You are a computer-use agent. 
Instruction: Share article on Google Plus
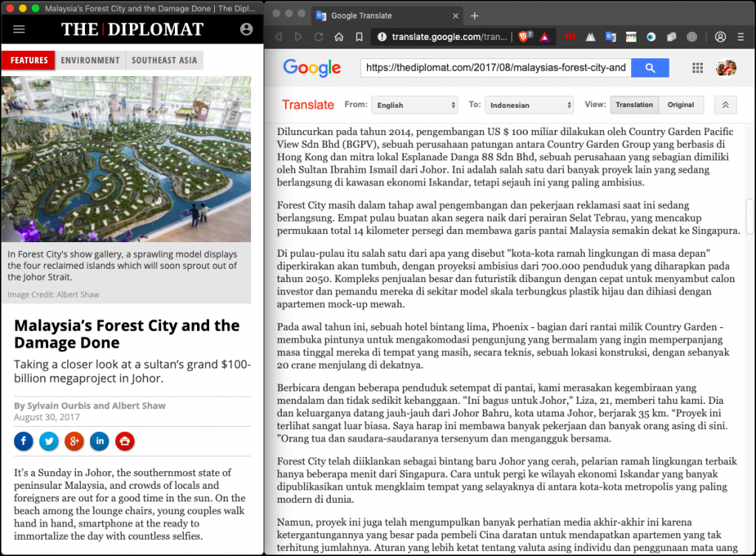[x=75, y=441]
